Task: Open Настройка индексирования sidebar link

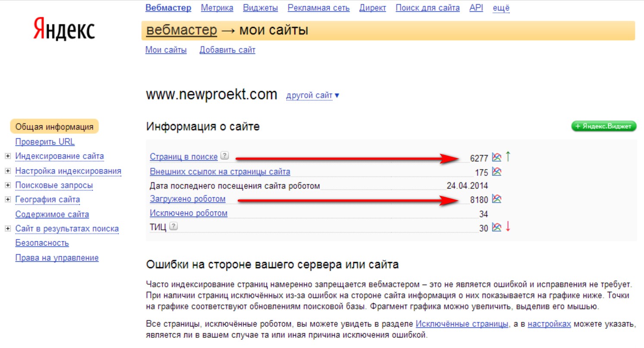Action: [x=68, y=171]
